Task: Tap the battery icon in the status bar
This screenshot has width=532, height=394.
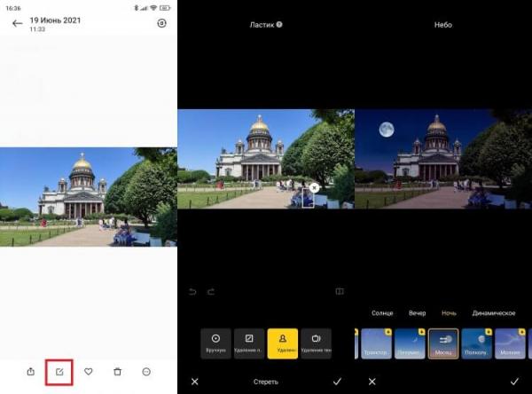Action: point(165,8)
